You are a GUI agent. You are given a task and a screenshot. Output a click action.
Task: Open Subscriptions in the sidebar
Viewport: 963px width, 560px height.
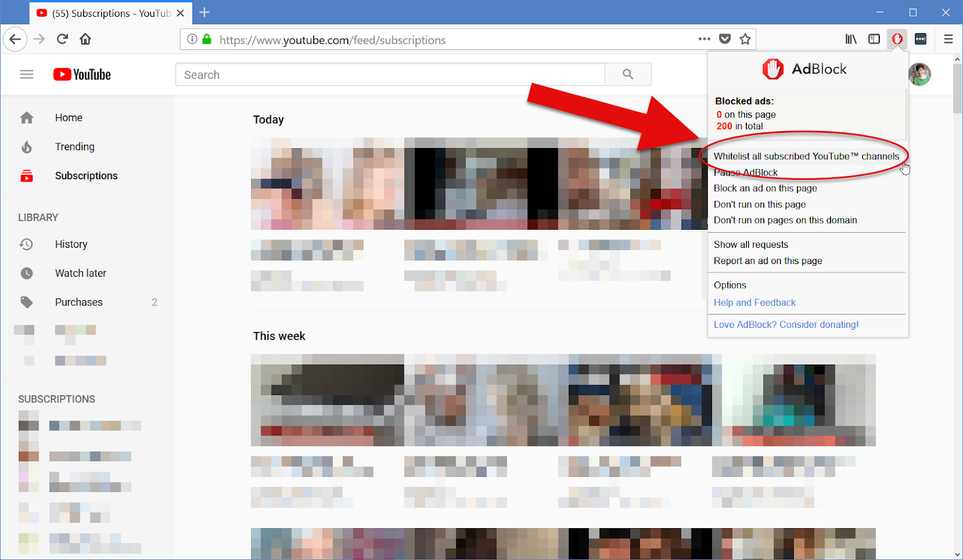click(x=87, y=176)
